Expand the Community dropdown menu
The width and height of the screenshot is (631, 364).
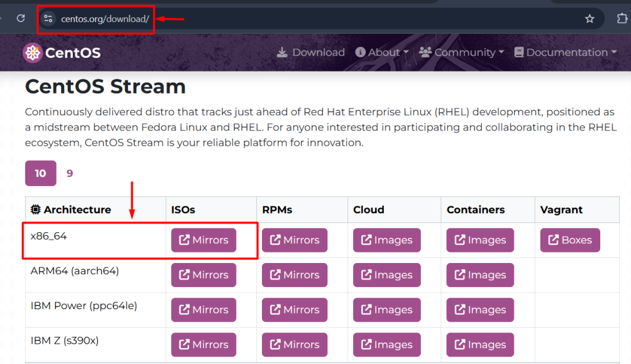tap(462, 53)
